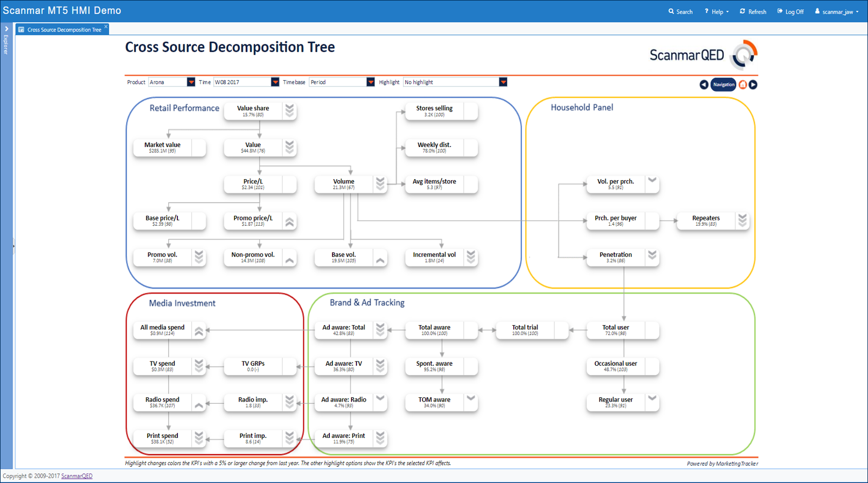Close the Cross Source Decomposition Tree tab
The width and height of the screenshot is (868, 483).
pyautogui.click(x=106, y=27)
